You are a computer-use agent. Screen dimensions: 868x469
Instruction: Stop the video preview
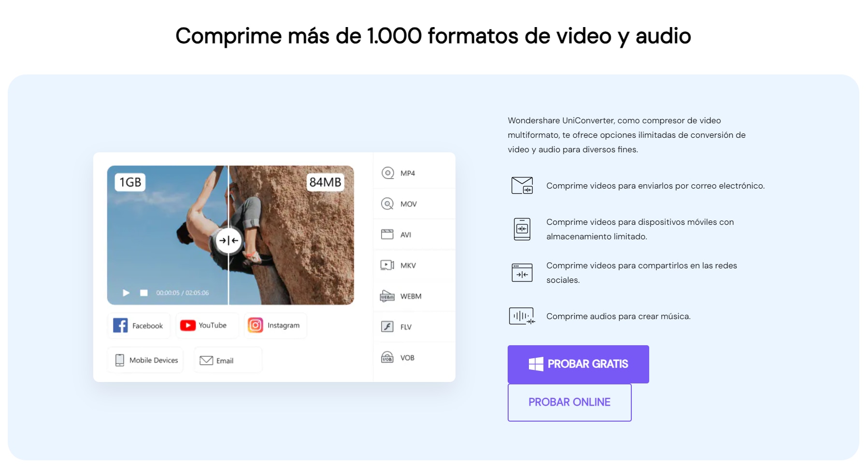pyautogui.click(x=144, y=293)
